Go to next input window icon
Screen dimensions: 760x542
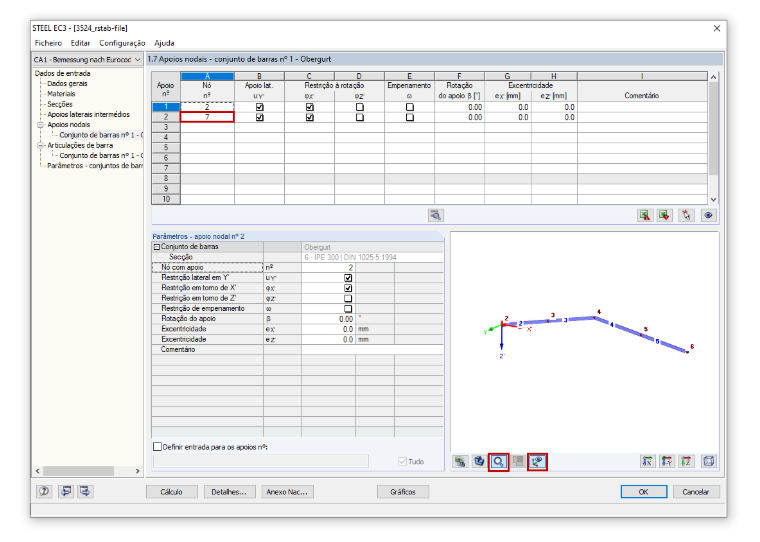(x=85, y=491)
